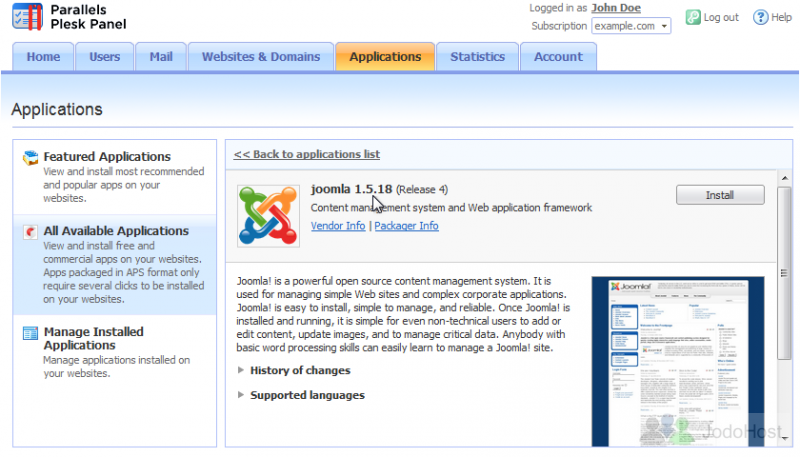This screenshot has height=457, width=800.
Task: Switch to the Account tab
Action: tap(558, 57)
